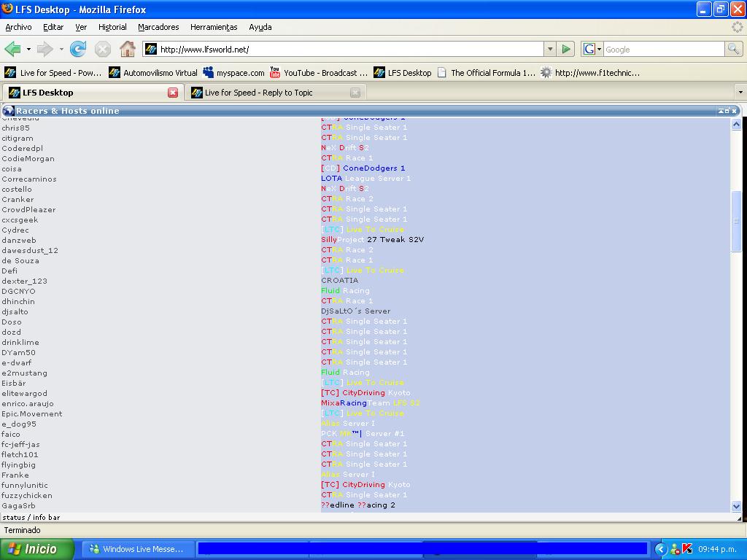The height and width of the screenshot is (560, 747).
Task: Open the Home page icon
Action: 127,49
